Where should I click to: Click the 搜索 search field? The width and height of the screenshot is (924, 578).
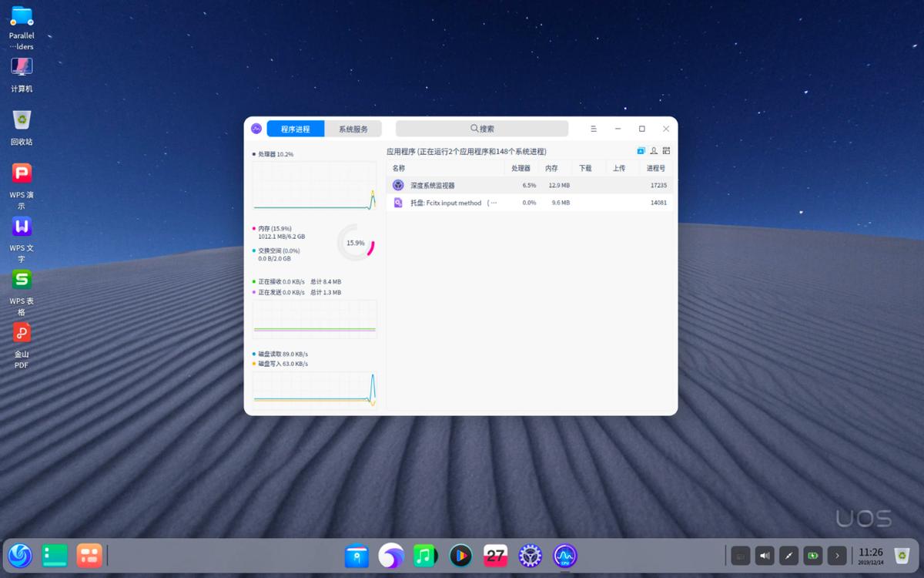[483, 128]
